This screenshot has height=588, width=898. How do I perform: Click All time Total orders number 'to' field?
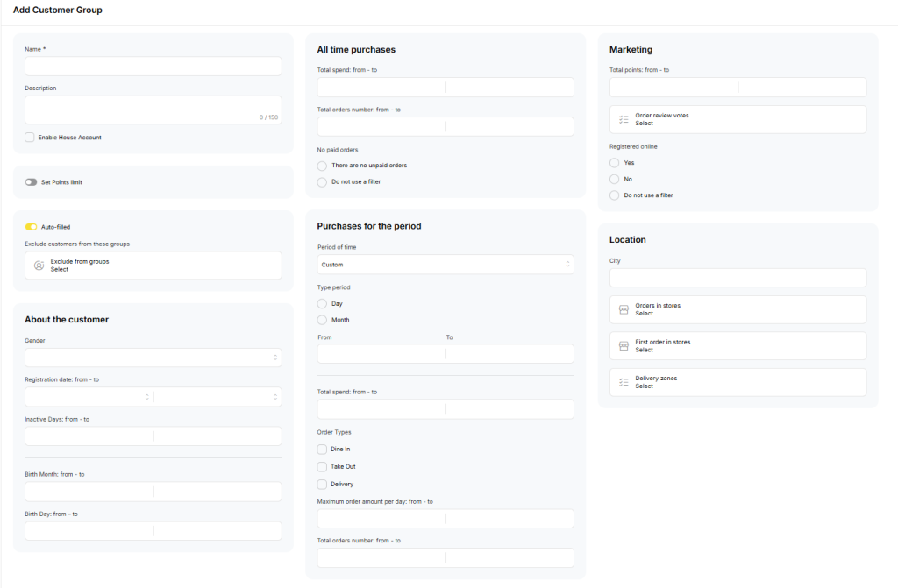pos(510,126)
